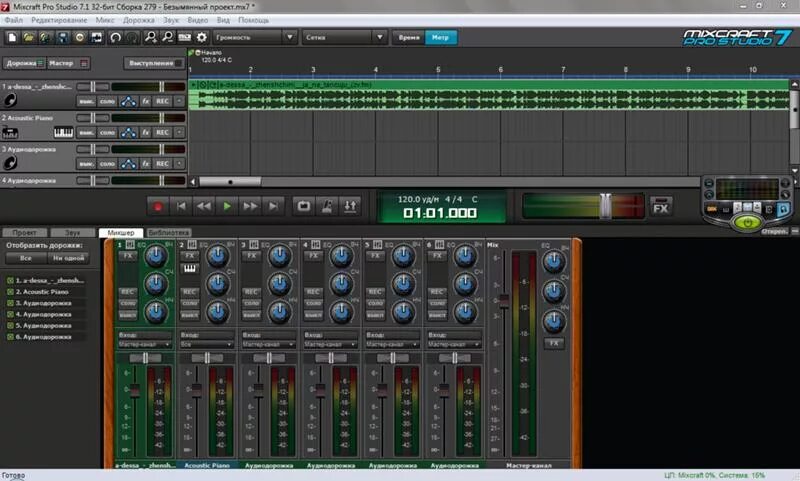Click the record button in transport
The image size is (800, 481).
click(158, 207)
